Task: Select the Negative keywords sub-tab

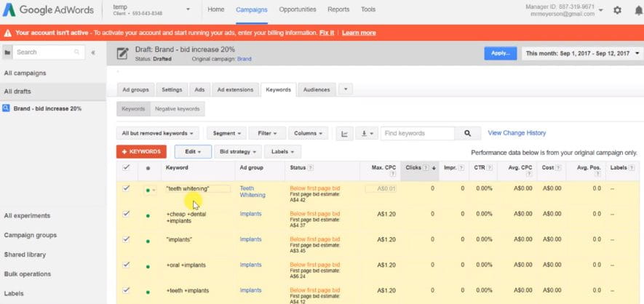Action: pyautogui.click(x=178, y=109)
